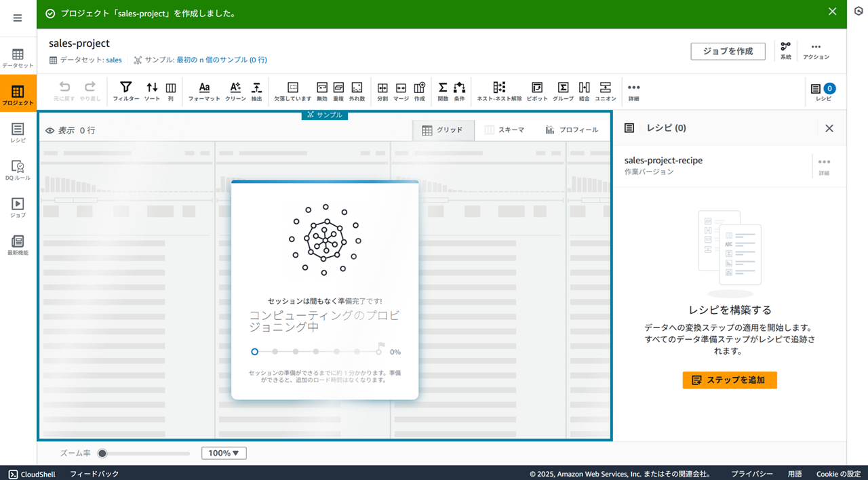
Task: Open the 用語 footer link
Action: point(795,474)
